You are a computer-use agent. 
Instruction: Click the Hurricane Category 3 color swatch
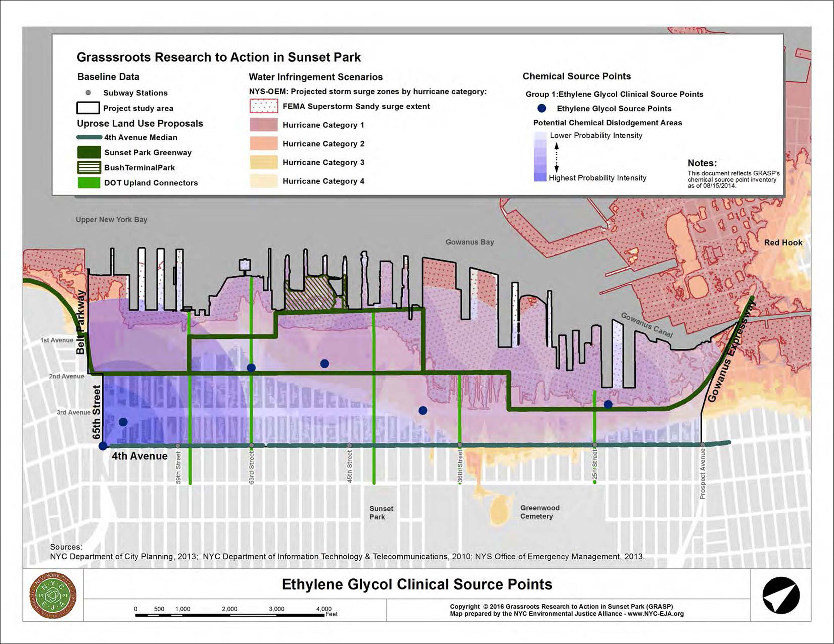point(263,162)
